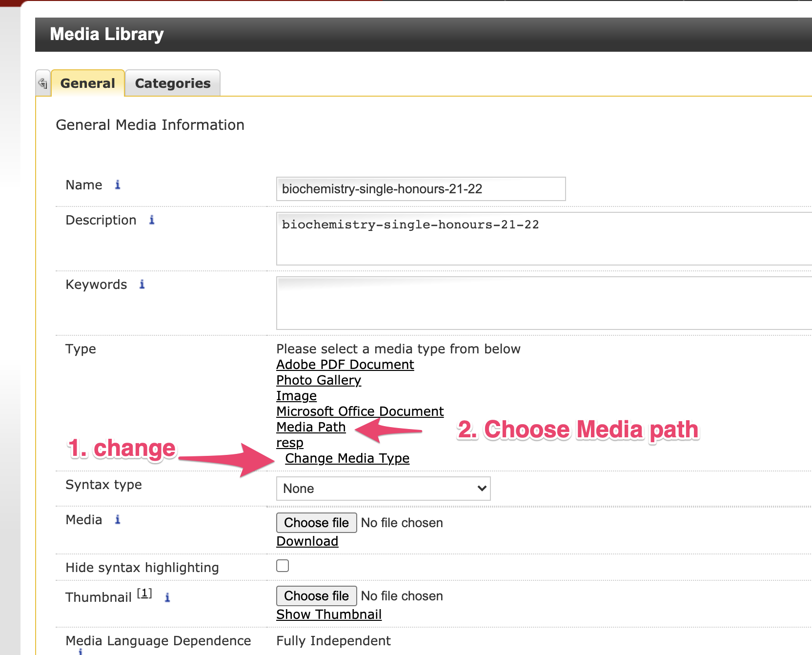This screenshot has width=812, height=655.
Task: Open the Syntax type dropdown
Action: point(383,489)
